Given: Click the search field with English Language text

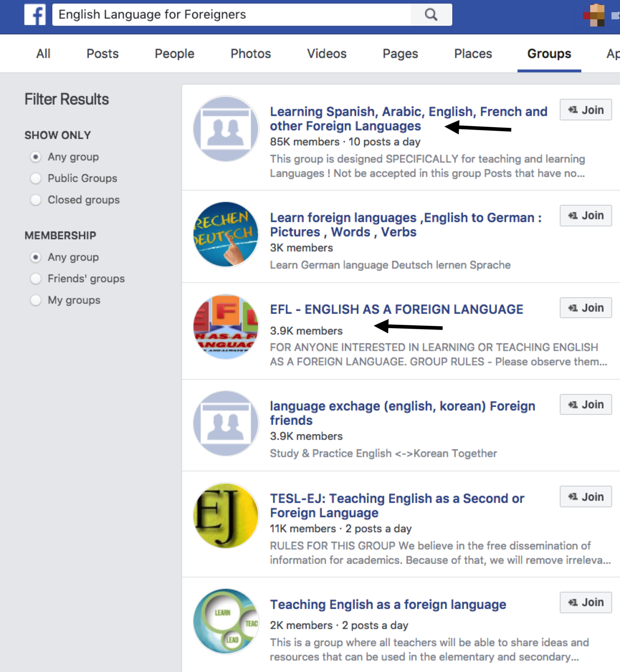Looking at the screenshot, I should pos(232,15).
